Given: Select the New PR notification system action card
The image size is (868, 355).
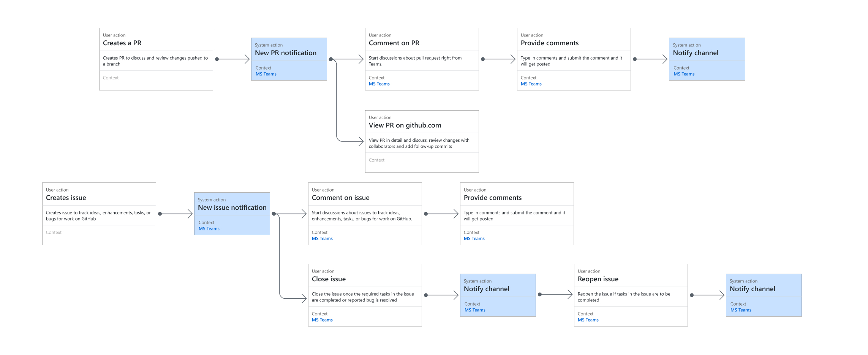Looking at the screenshot, I should (289, 59).
